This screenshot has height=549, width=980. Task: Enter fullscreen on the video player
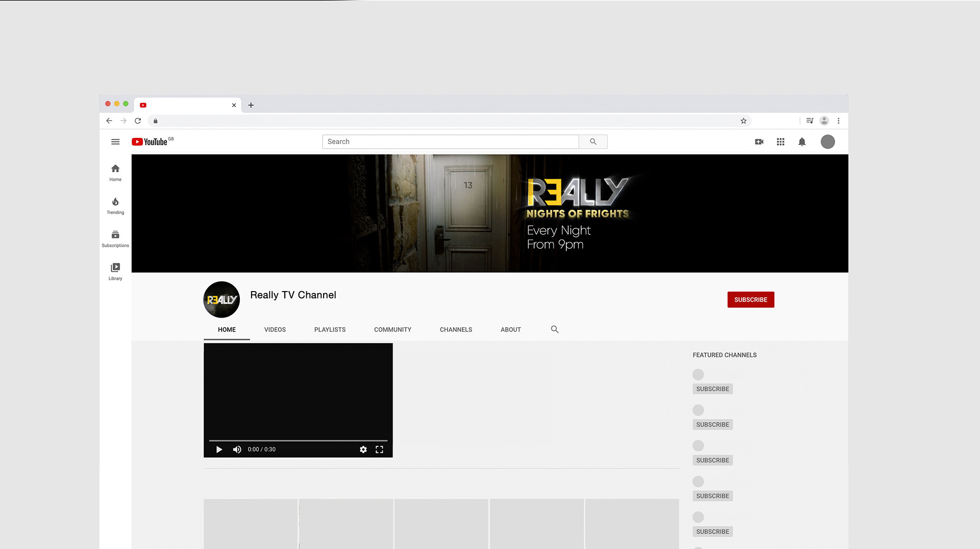[379, 449]
